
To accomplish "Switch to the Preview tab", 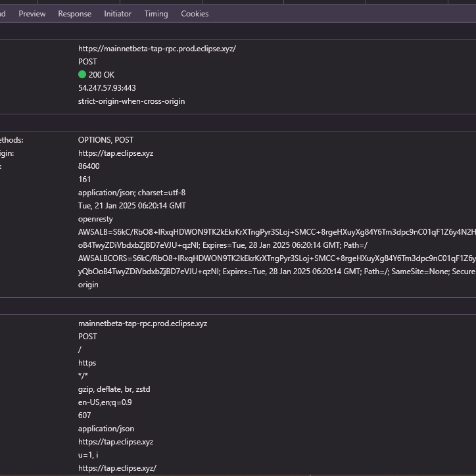I will (x=32, y=14).
